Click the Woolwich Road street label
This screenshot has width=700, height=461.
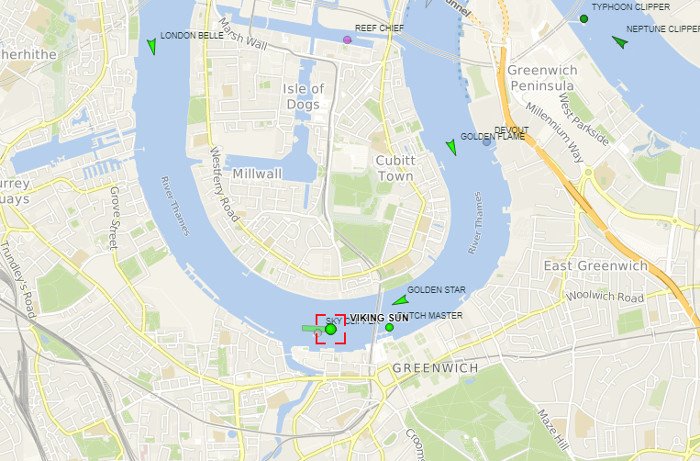(604, 296)
